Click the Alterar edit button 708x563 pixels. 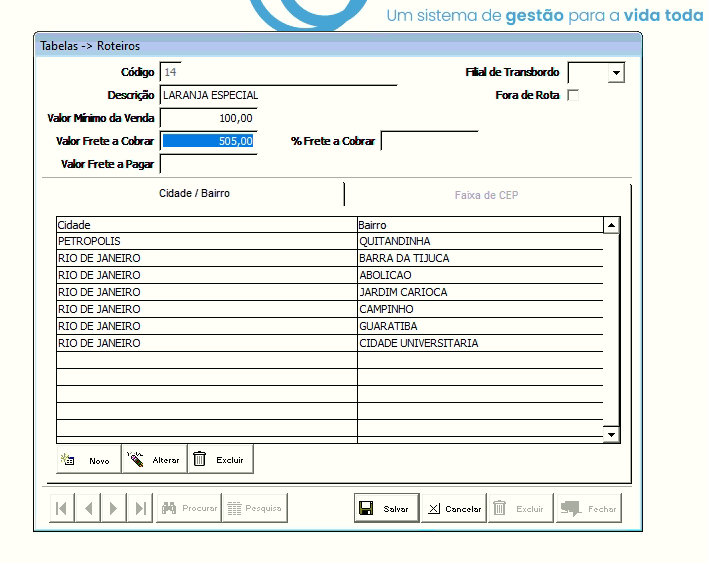[154, 460]
